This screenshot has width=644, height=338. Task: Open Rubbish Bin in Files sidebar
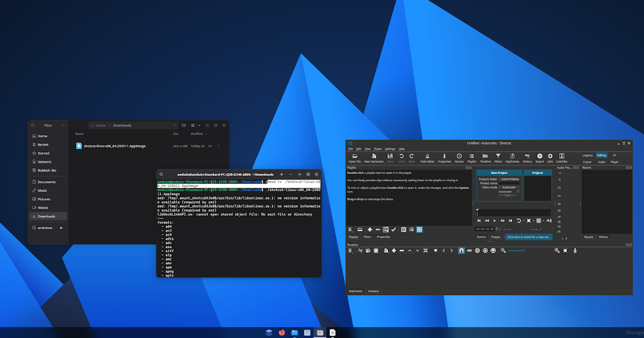point(48,170)
